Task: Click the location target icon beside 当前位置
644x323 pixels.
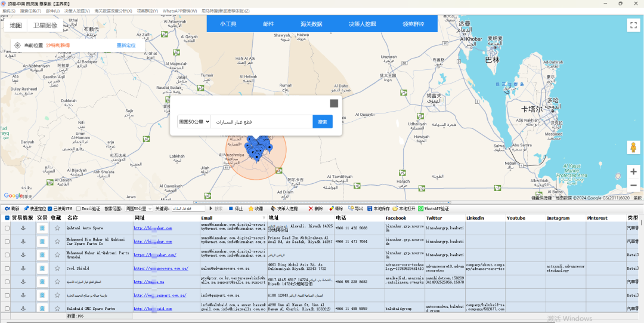Action: click(18, 45)
